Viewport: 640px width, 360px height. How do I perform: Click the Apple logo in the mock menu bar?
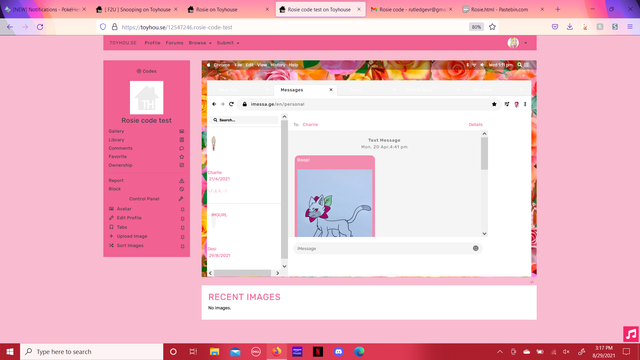[x=209, y=64]
